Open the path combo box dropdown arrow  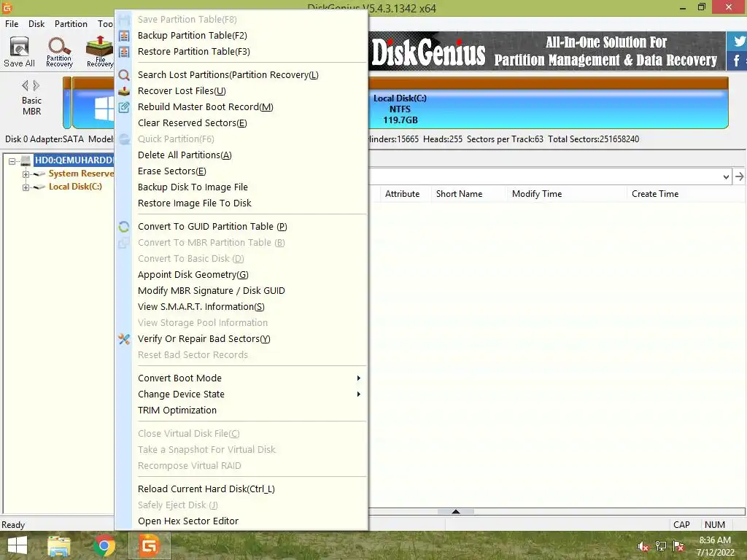click(726, 176)
